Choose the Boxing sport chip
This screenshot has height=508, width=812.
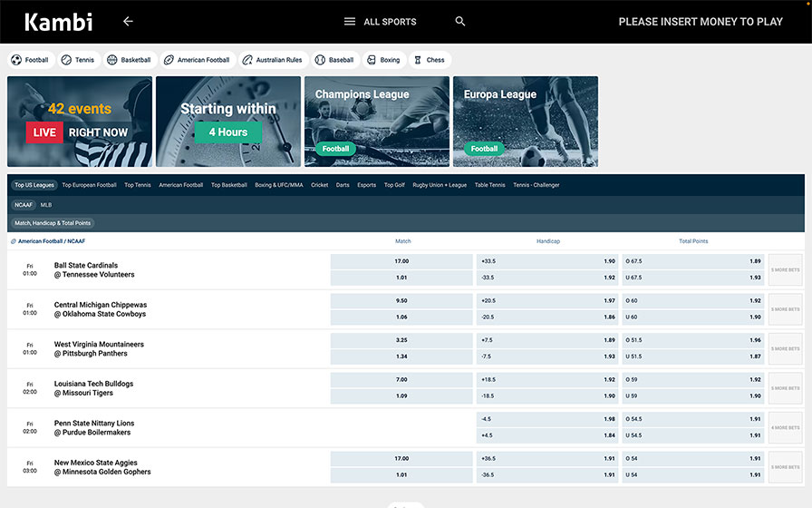tap(384, 60)
